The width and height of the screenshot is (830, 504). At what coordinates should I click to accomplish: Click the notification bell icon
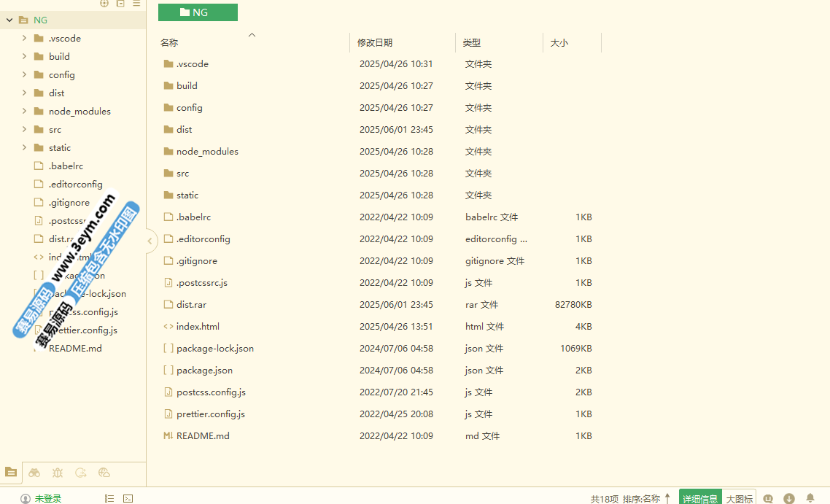(810, 499)
